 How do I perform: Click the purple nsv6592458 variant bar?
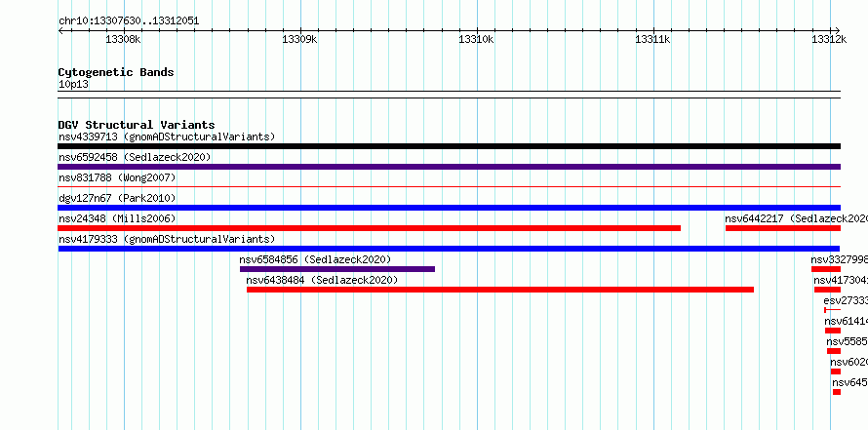point(449,167)
